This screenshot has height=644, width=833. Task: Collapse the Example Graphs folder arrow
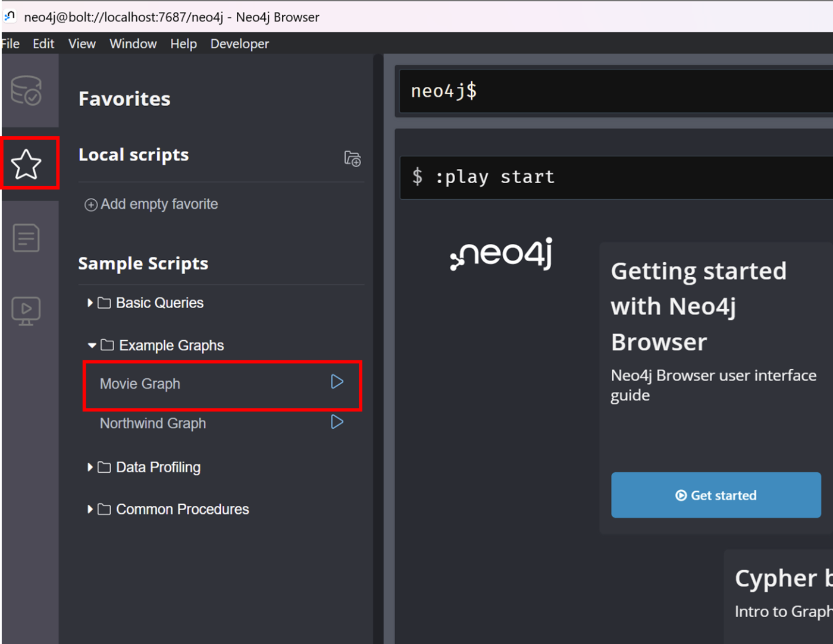click(x=92, y=345)
